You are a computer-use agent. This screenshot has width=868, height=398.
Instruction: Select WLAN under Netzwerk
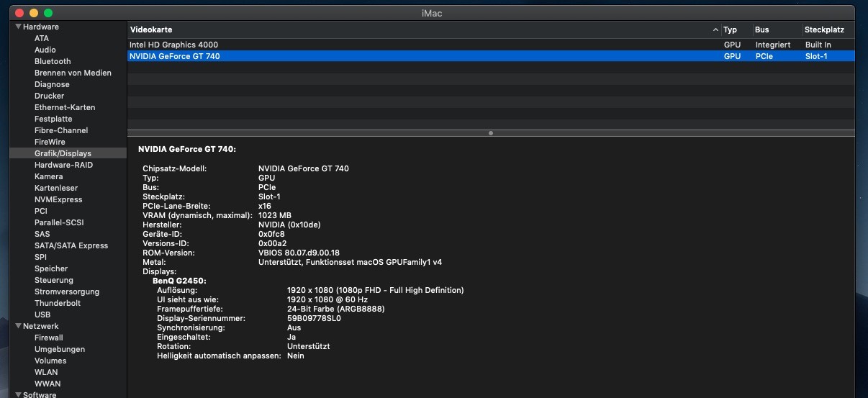[x=46, y=372]
